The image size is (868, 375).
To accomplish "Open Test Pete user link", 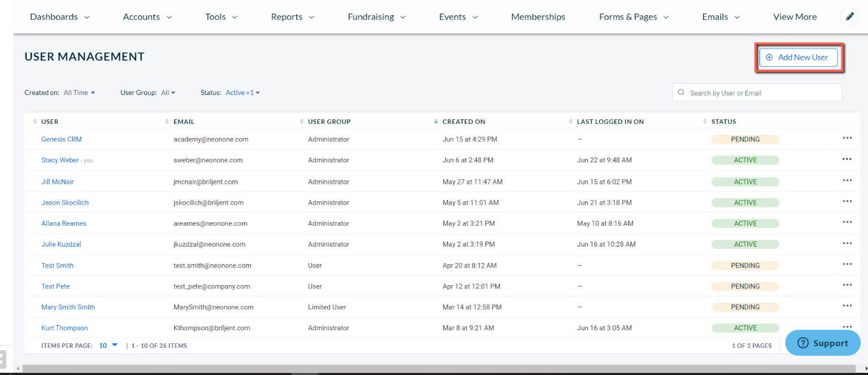I will click(x=55, y=286).
